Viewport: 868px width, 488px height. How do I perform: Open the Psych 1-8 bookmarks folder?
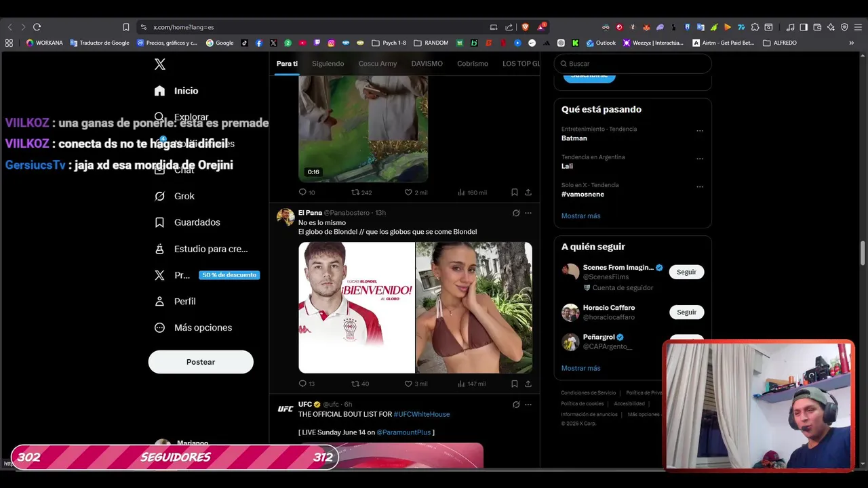[389, 43]
